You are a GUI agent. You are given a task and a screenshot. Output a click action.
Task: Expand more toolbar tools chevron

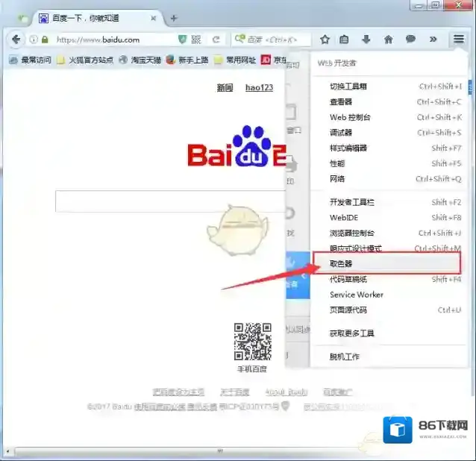pos(433,39)
